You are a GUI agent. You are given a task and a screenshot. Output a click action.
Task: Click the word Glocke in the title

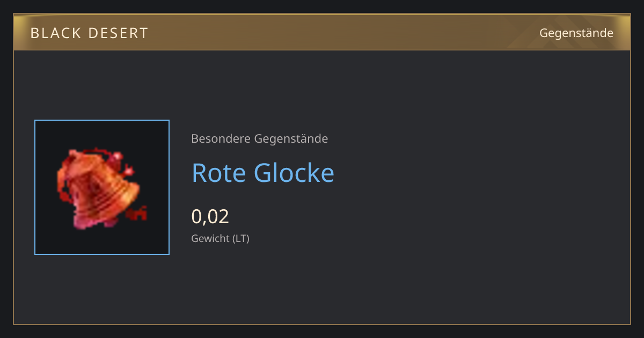(x=294, y=173)
